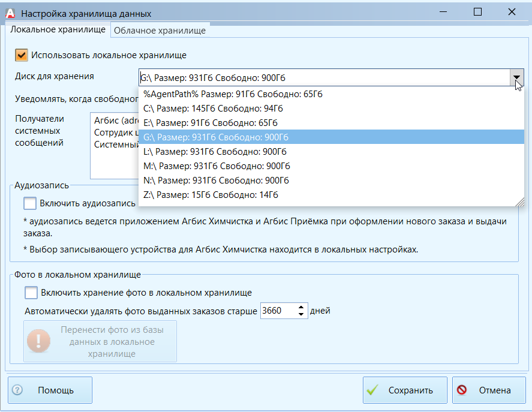Grab the dropdown list resize grip

[520, 202]
